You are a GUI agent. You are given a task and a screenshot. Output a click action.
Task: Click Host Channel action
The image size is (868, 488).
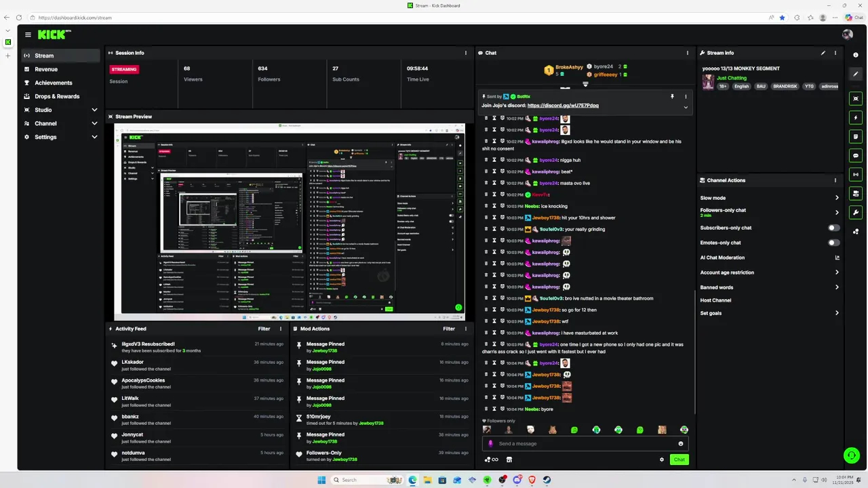click(715, 300)
